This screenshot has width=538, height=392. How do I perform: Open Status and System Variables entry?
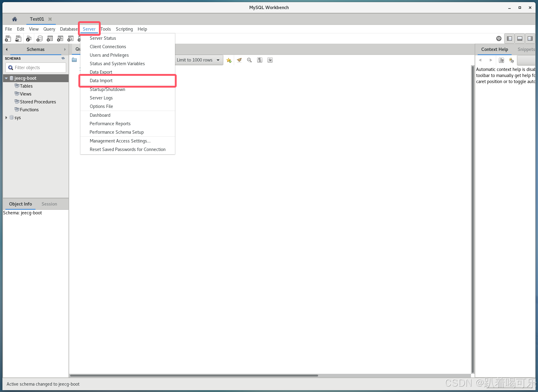pos(128,64)
